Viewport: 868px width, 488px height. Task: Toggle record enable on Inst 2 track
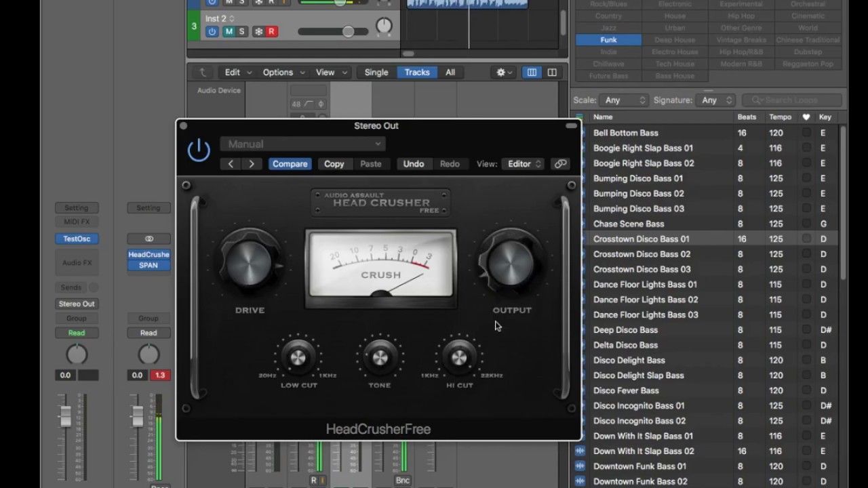point(271,32)
